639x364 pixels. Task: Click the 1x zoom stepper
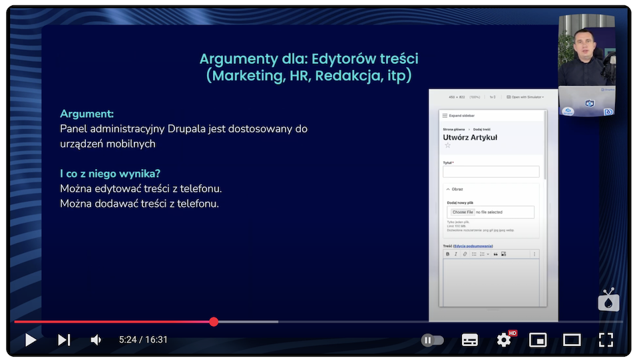(493, 97)
